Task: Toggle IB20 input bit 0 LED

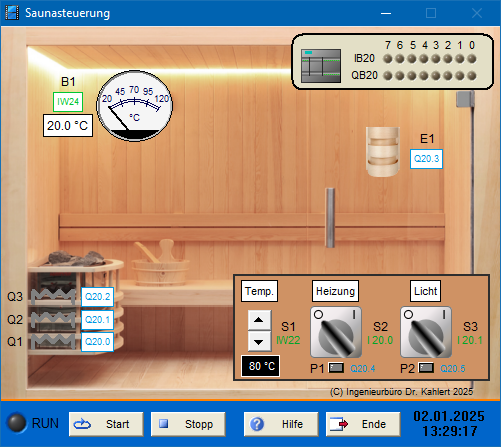Action: [472, 59]
